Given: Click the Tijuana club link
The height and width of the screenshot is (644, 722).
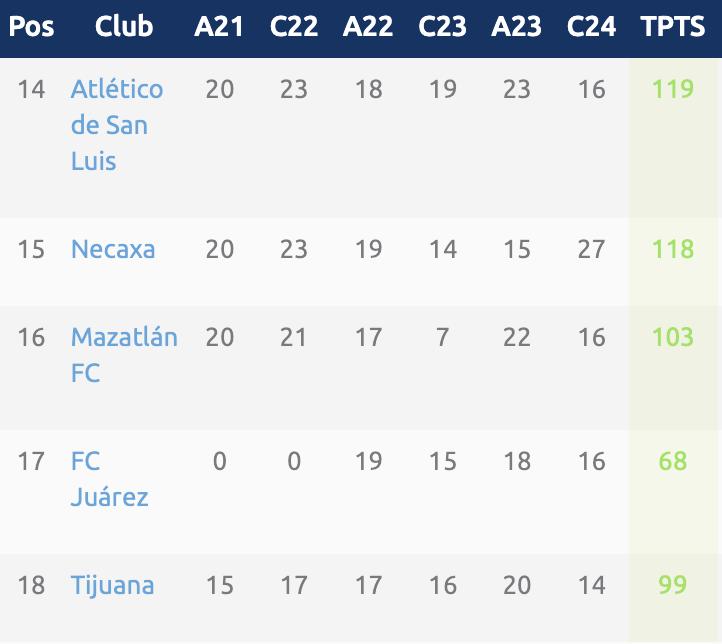Looking at the screenshot, I should (112, 585).
